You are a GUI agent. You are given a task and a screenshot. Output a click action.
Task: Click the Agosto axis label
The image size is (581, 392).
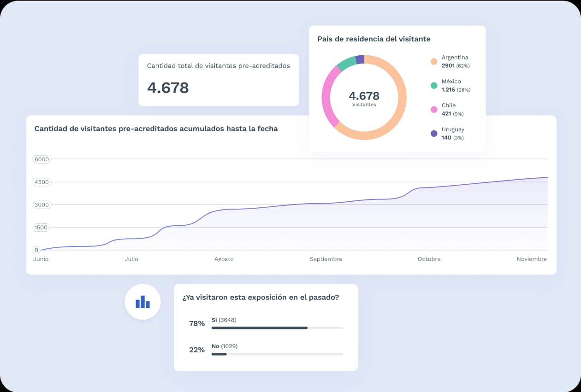[x=224, y=259]
